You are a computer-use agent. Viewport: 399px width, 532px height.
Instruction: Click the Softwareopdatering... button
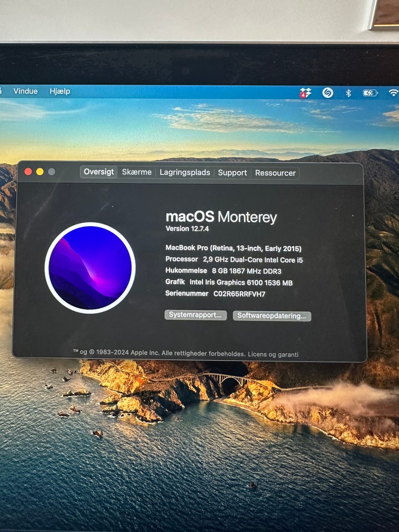(x=272, y=316)
